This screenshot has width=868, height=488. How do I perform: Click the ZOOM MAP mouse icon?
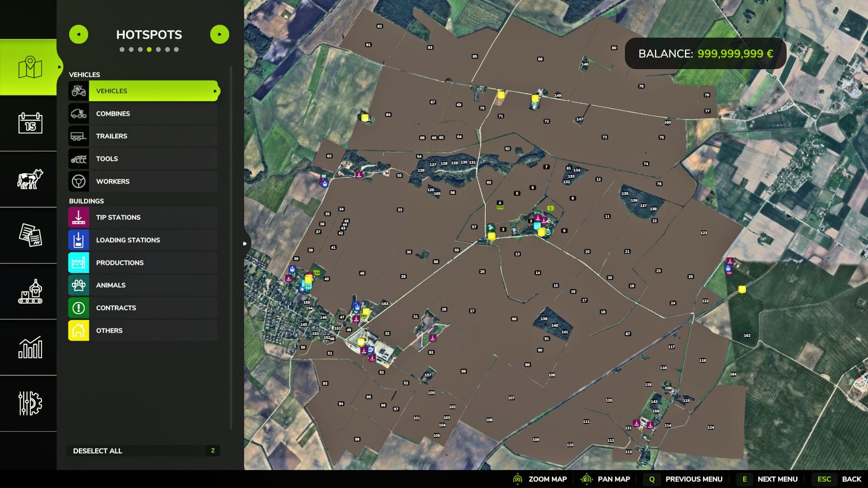coord(518,479)
